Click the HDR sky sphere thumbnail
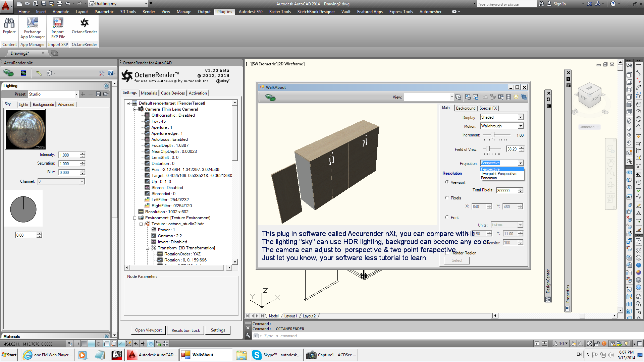The height and width of the screenshot is (362, 644). click(26, 129)
